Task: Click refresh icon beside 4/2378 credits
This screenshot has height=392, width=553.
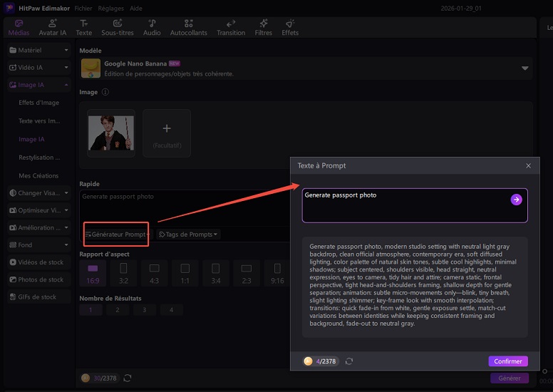Action: pos(349,361)
